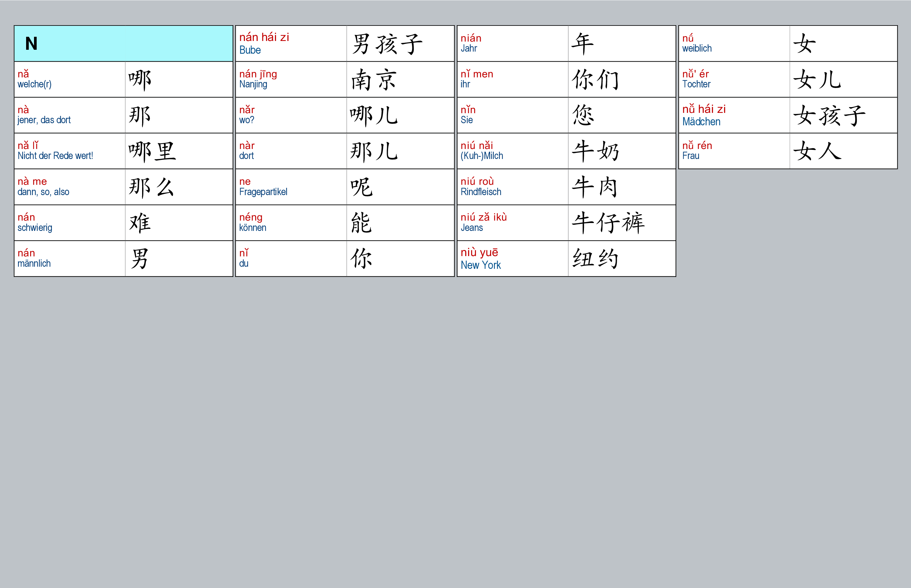
Task: Click the 女人 characters for Frau
Action: click(x=817, y=151)
